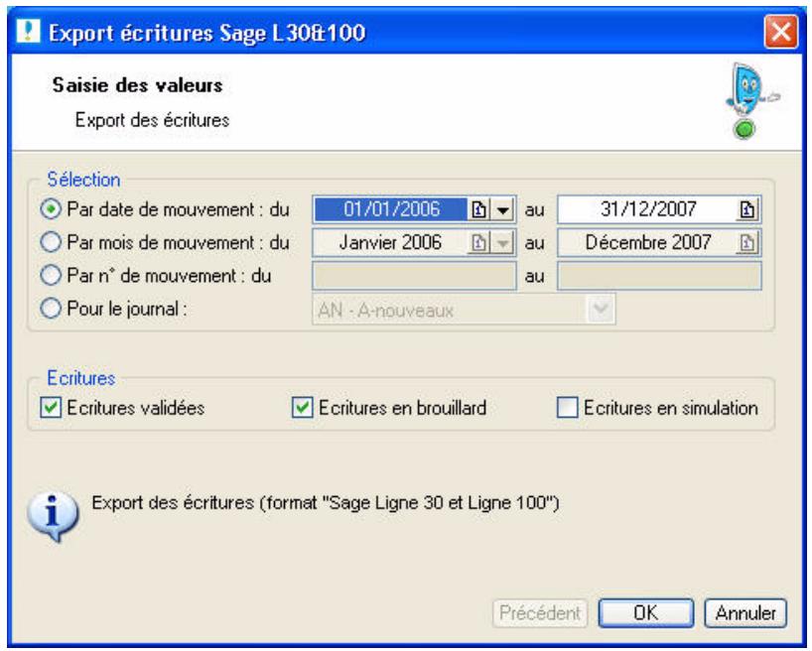Screen dimensions: 812x651
Task: Expand dropdown arrow of Janvier 2006 field
Action: click(x=502, y=243)
